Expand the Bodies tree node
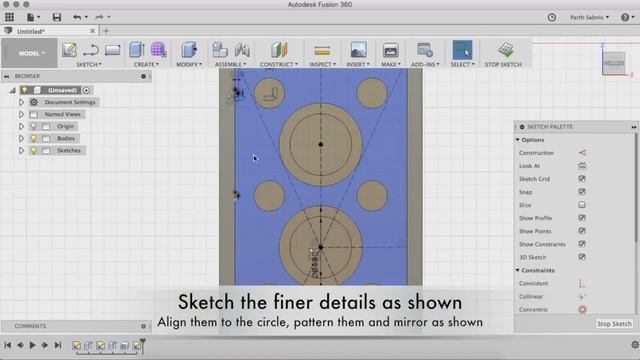 21,138
